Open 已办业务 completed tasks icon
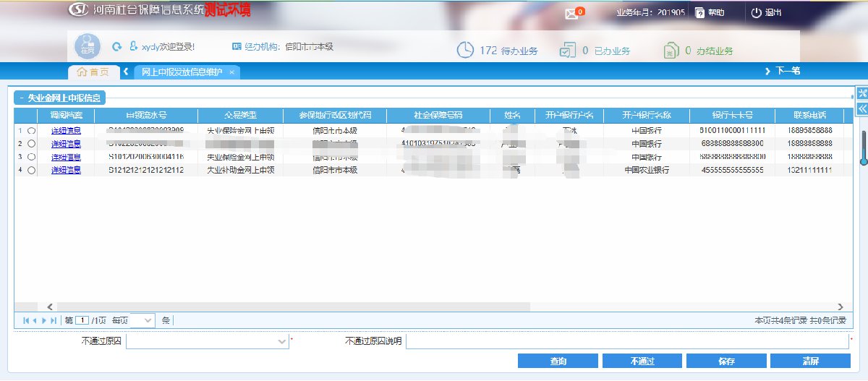The image size is (868, 381). pos(567,50)
